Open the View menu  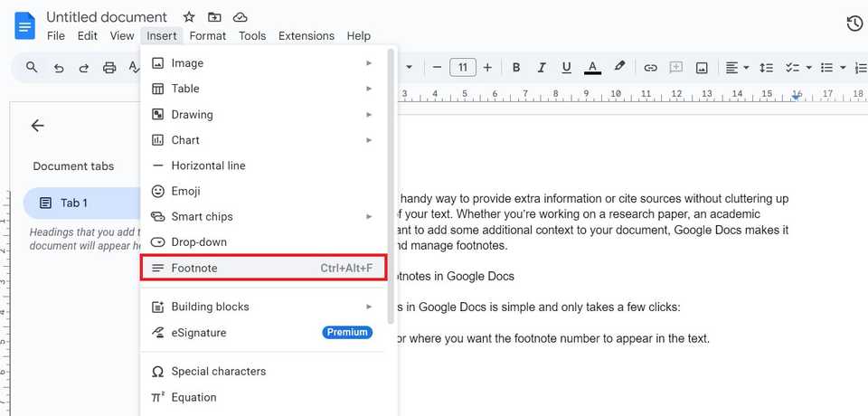click(122, 36)
